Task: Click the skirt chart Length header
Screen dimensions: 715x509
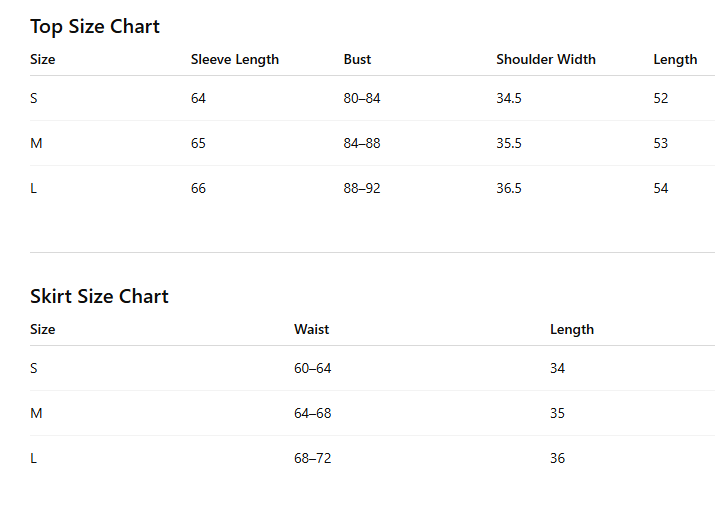Action: pos(572,330)
